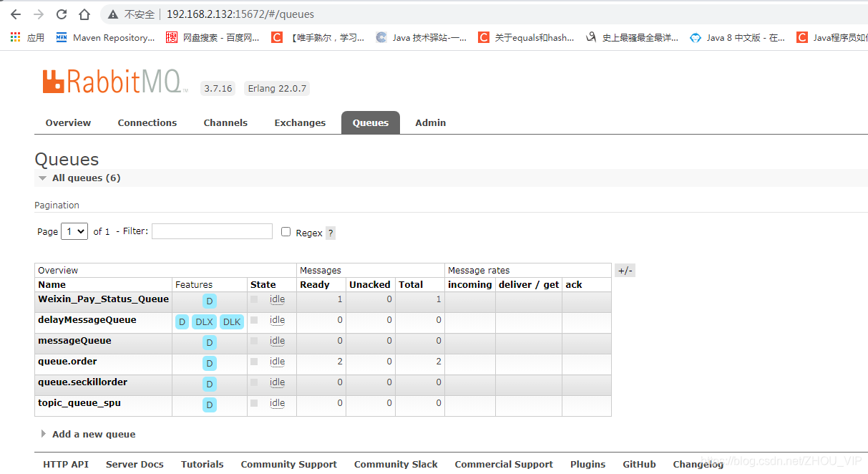This screenshot has height=474, width=868.
Task: Click D badge for topic_queue_spu
Action: point(209,405)
